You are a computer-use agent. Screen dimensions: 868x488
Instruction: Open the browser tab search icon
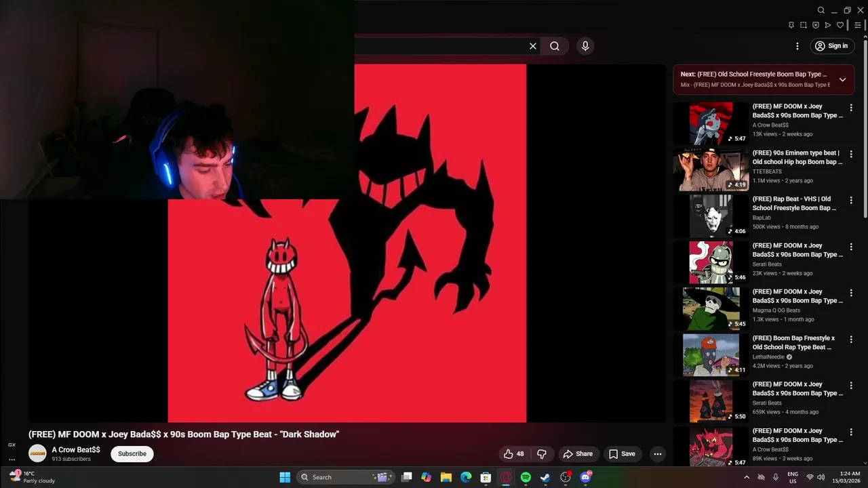coord(821,10)
